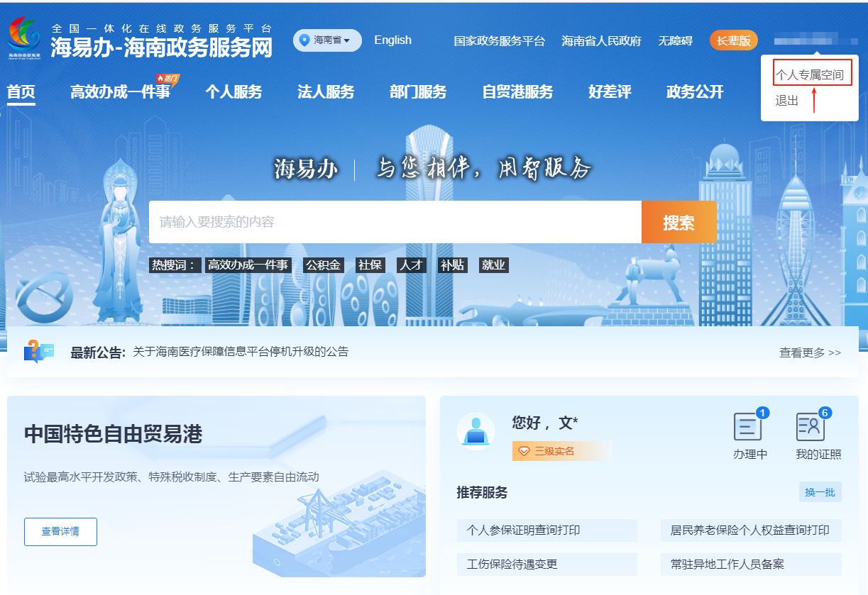
Task: Switch to the 长辈版 elder mode
Action: (734, 40)
